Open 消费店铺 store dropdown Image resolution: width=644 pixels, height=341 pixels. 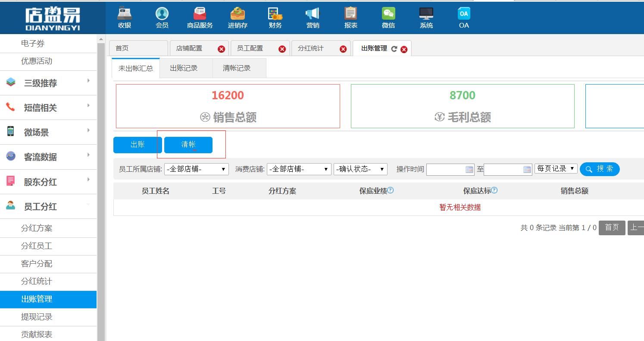pos(299,169)
